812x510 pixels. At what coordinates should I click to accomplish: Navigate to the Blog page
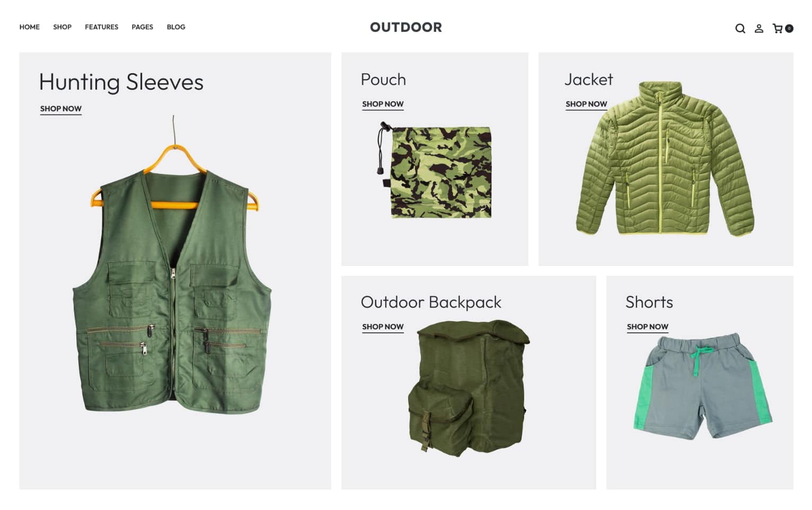coord(176,27)
